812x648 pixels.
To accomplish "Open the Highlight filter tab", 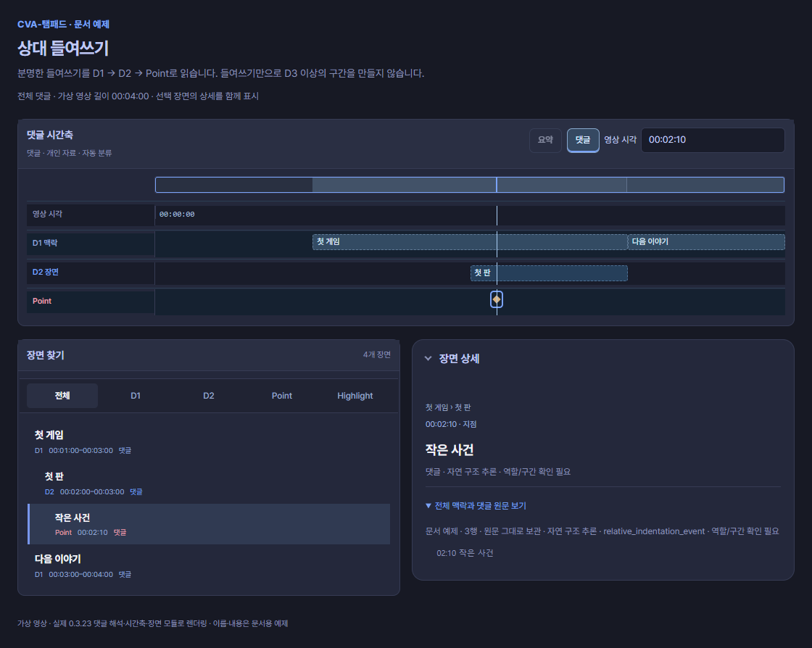I will pyautogui.click(x=355, y=396).
